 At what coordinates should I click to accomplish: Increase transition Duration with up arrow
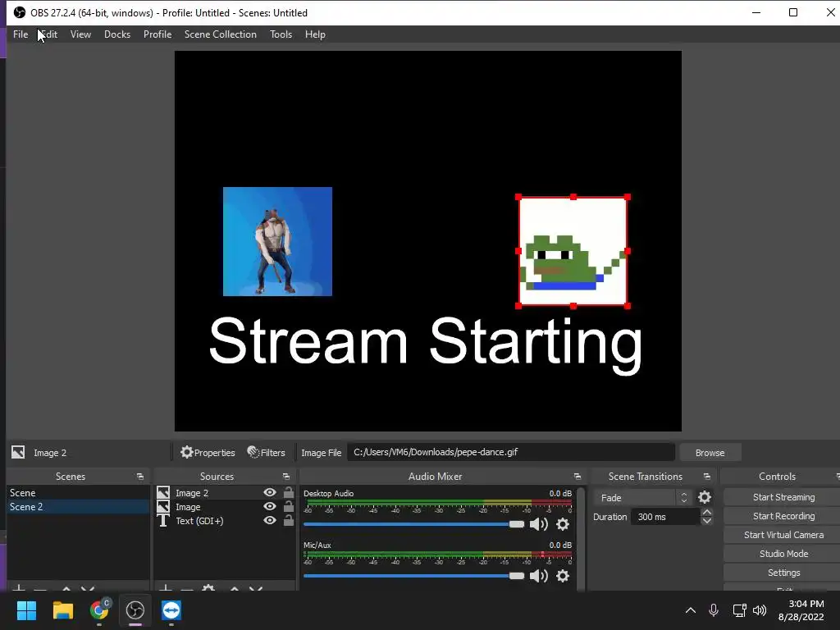(706, 513)
